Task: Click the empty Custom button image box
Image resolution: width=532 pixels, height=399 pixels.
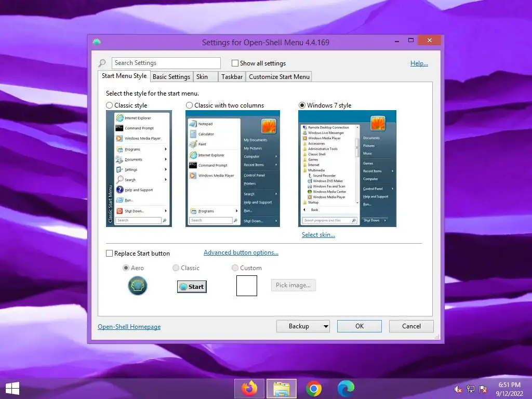Action: pyautogui.click(x=247, y=286)
